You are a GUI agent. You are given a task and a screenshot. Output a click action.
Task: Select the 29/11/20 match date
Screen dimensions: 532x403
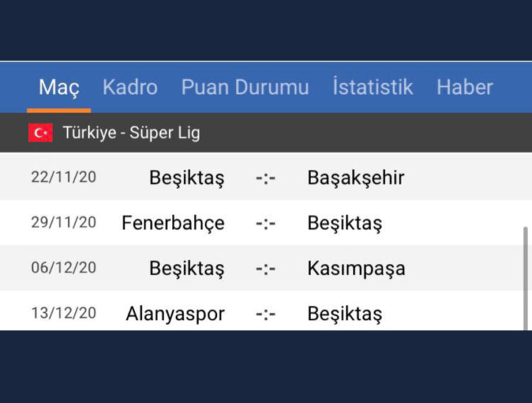64,223
